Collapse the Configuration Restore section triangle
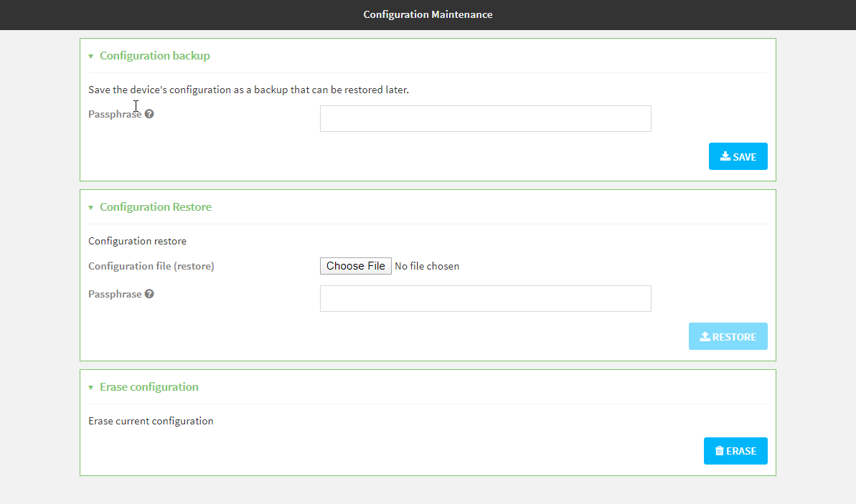The image size is (856, 504). point(91,207)
